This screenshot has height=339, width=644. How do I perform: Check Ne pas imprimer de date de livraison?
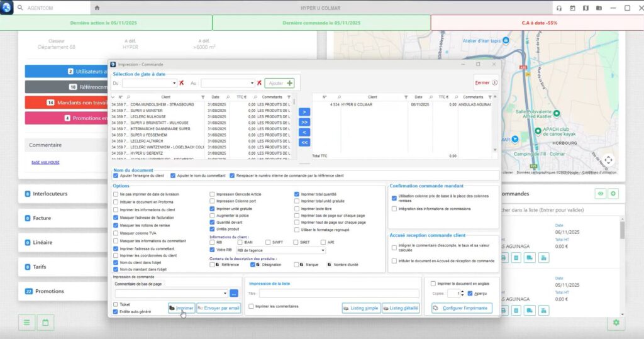116,194
